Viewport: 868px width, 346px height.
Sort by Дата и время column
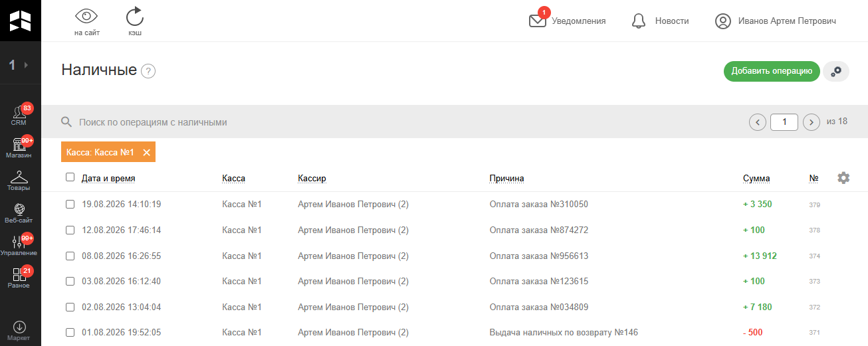click(x=108, y=179)
